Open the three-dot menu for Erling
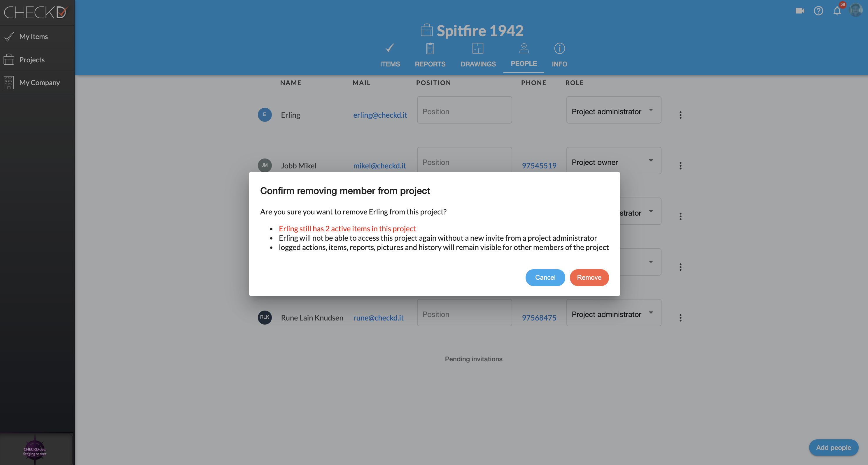Image resolution: width=868 pixels, height=465 pixels. (x=680, y=115)
